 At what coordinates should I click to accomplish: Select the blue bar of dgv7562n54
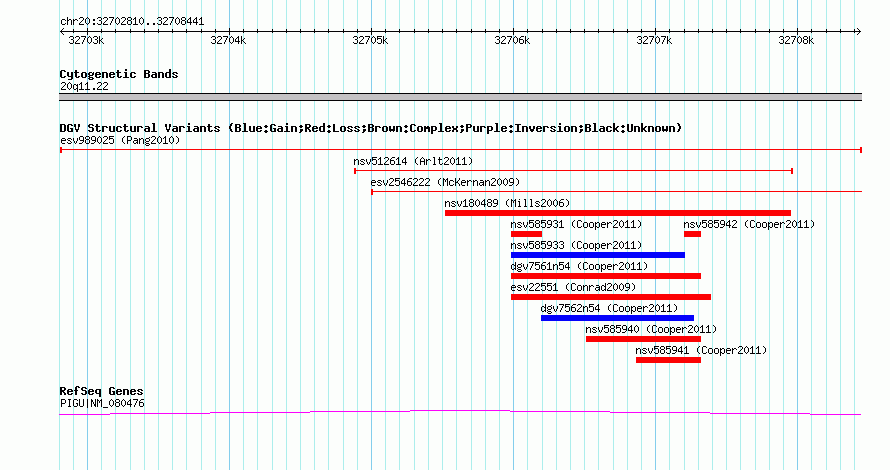pyautogui.click(x=617, y=318)
